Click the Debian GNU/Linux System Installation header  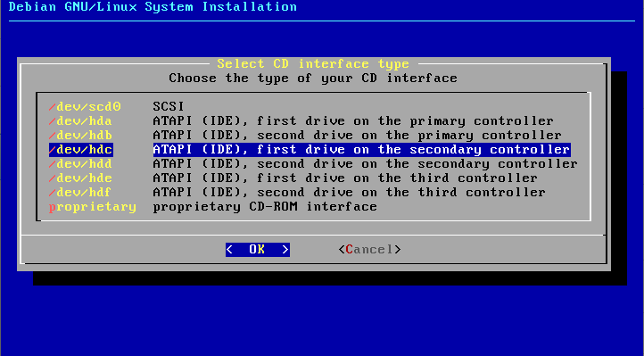coord(153,7)
